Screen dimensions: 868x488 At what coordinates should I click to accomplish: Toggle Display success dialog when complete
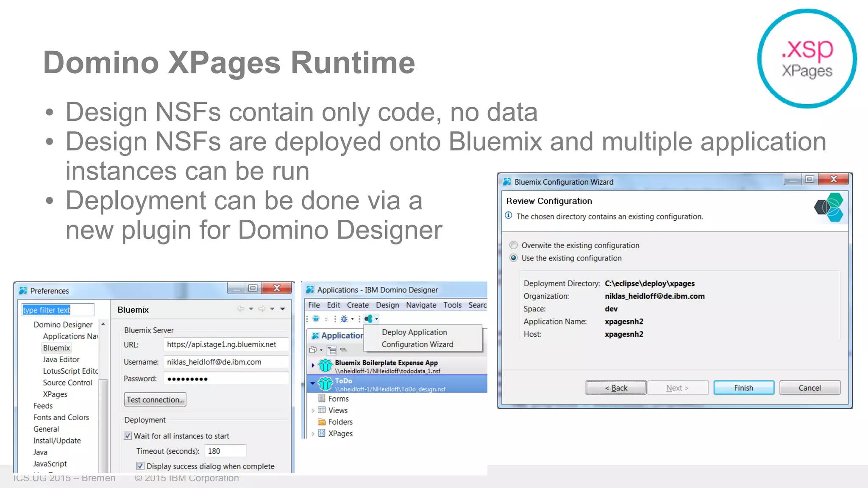pos(140,466)
